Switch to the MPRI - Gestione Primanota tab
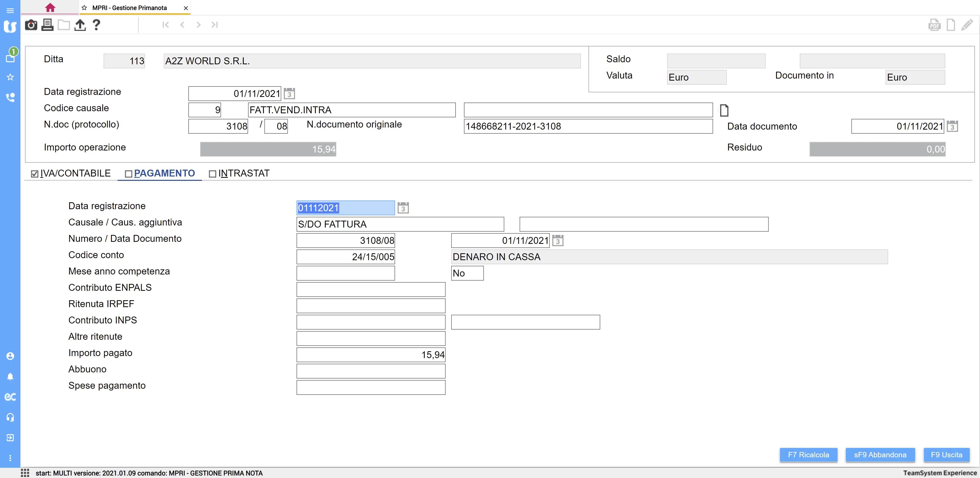Image resolution: width=980 pixels, height=478 pixels. (x=129, y=8)
